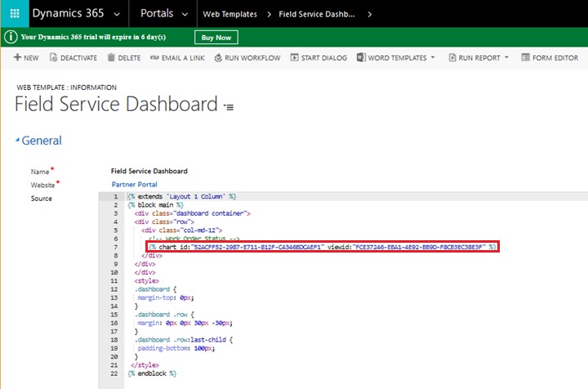This screenshot has height=389, width=588.
Task: Click the closing </style> tag line
Action: point(145,365)
